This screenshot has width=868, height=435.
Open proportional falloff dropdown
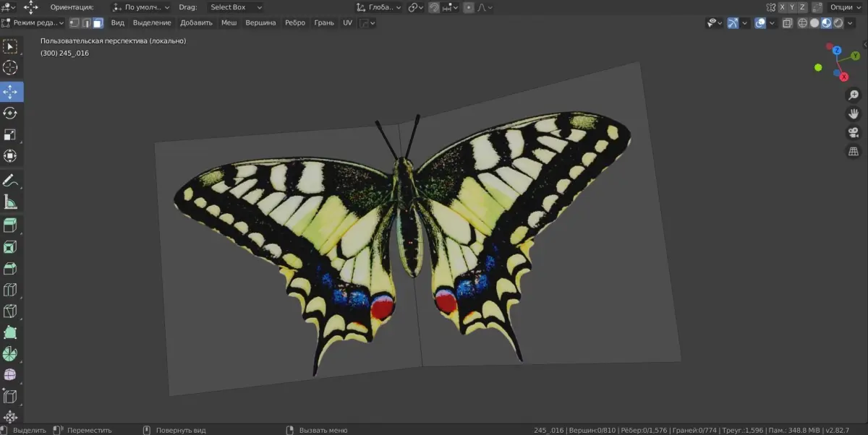485,7
